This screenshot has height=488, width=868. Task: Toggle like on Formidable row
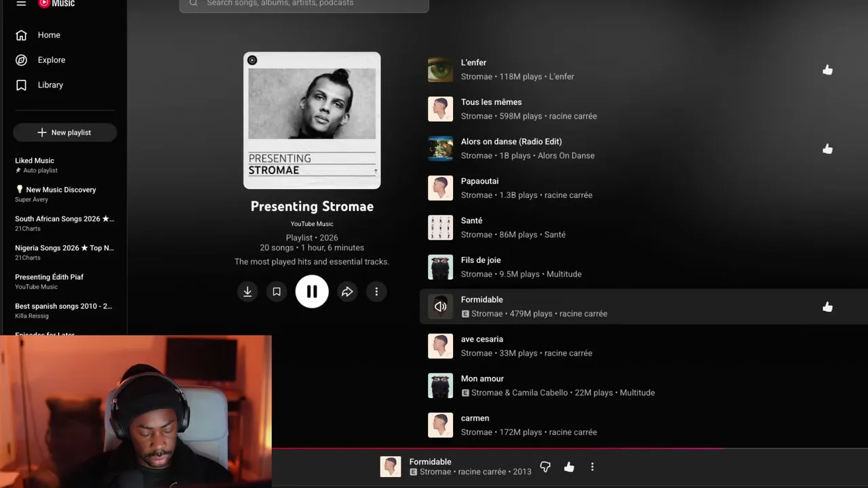(x=827, y=307)
